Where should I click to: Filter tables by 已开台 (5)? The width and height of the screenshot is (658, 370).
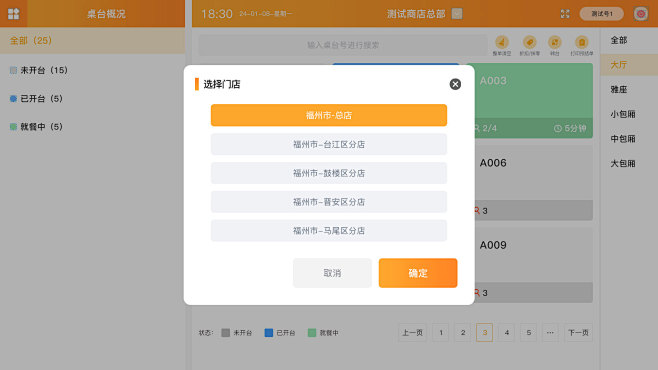pos(36,99)
